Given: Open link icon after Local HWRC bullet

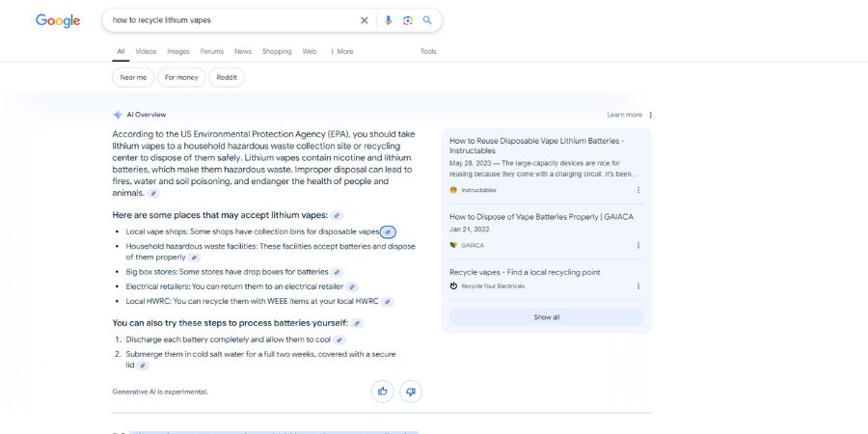Looking at the screenshot, I should 388,302.
